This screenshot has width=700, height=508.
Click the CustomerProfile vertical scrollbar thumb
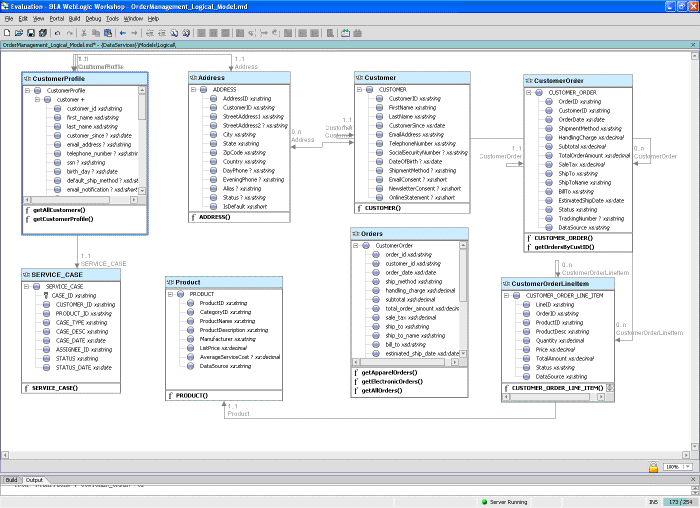142,107
